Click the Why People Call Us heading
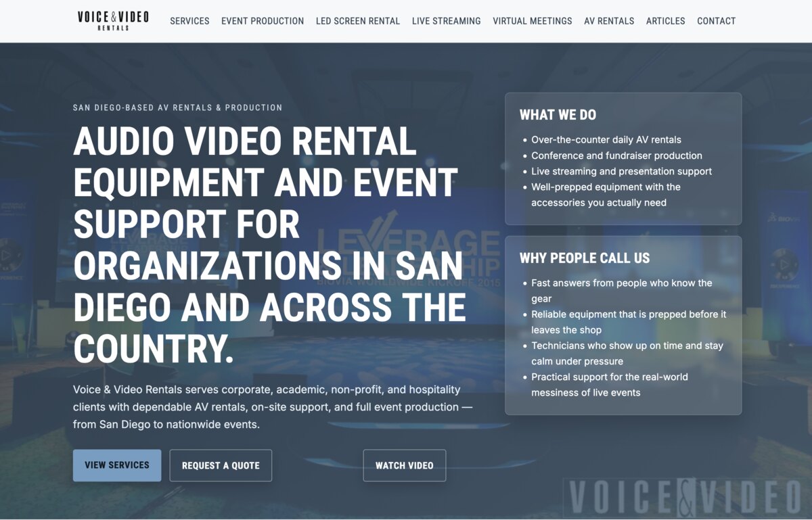 point(585,258)
